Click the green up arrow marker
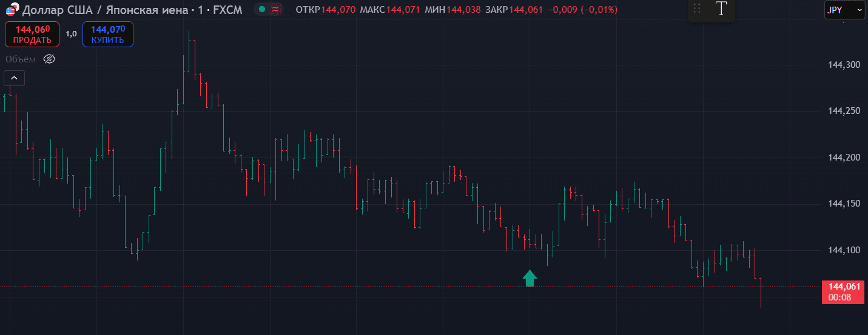This screenshot has width=868, height=335. (x=530, y=278)
